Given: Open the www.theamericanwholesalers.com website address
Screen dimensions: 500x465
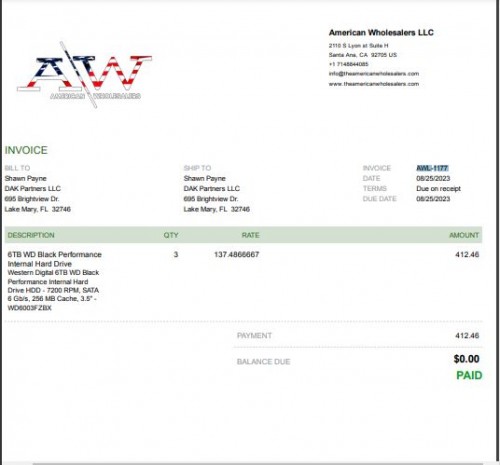Looking at the screenshot, I should coord(374,84).
